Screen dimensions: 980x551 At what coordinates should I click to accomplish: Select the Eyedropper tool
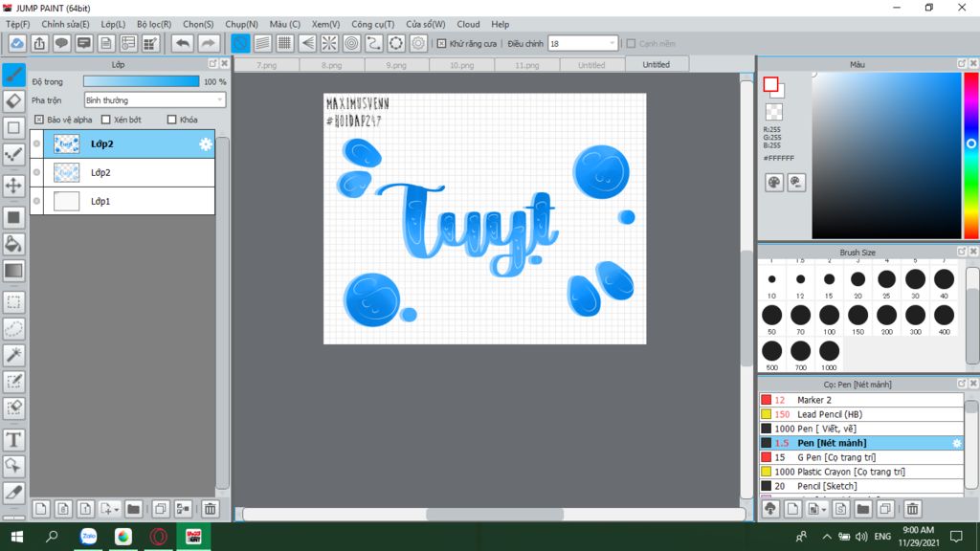[x=13, y=493]
